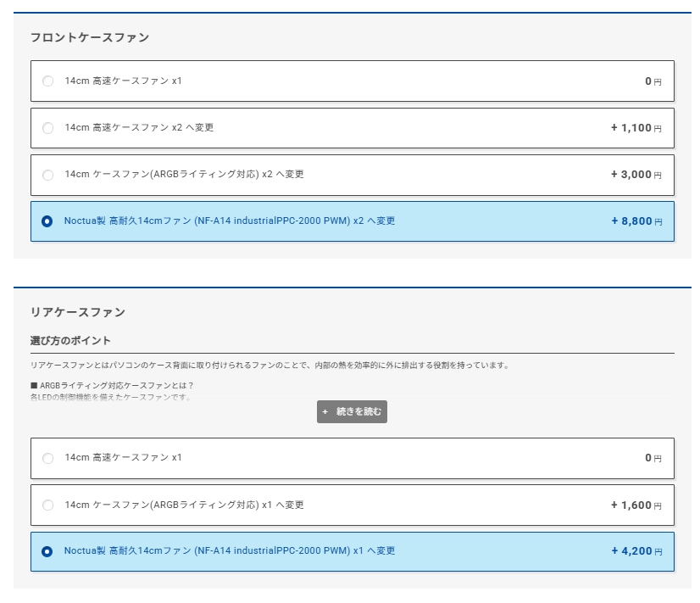Screen dimensions: 700x603
Task: Click the ARGBライティング対応ケースファンとは？ line
Action: [112, 386]
